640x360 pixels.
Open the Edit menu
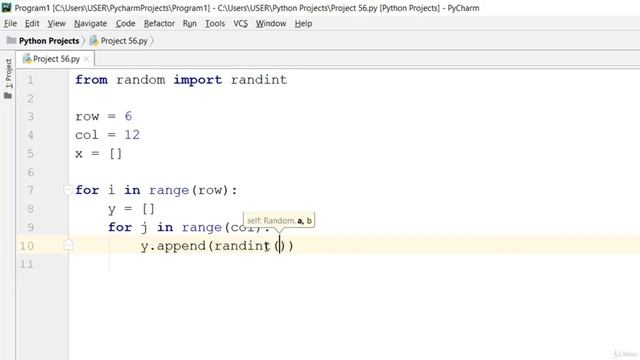click(x=32, y=24)
